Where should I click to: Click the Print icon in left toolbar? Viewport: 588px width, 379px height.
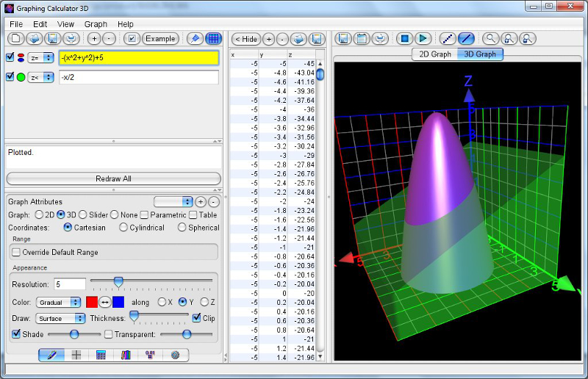pyautogui.click(x=71, y=39)
